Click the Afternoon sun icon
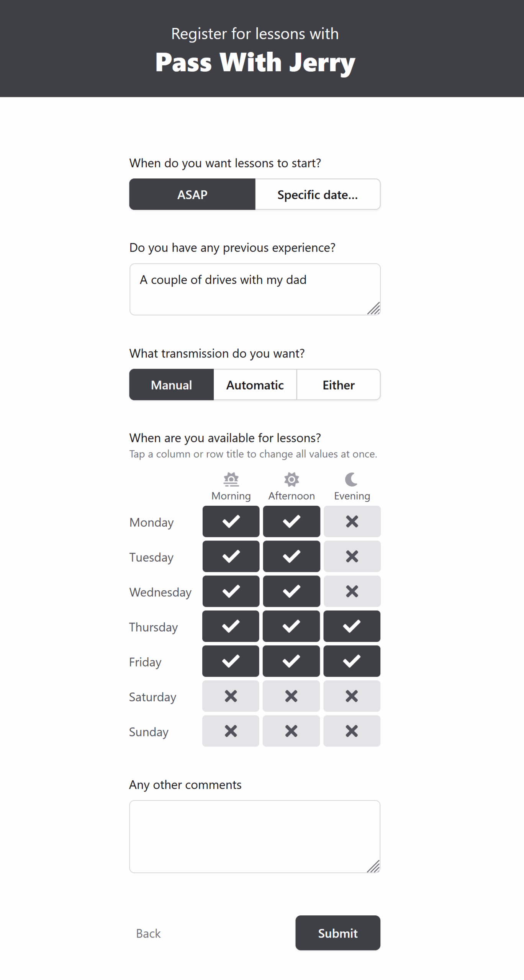 291,479
